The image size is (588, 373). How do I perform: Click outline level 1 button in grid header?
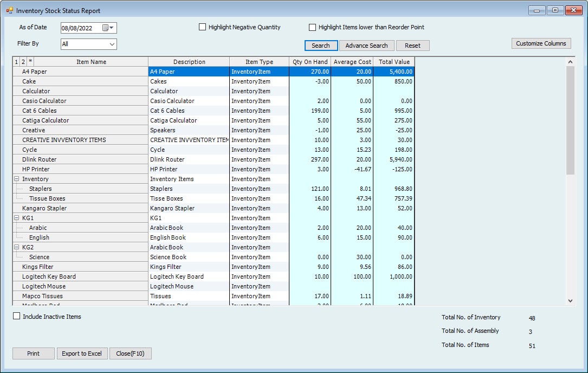16,62
